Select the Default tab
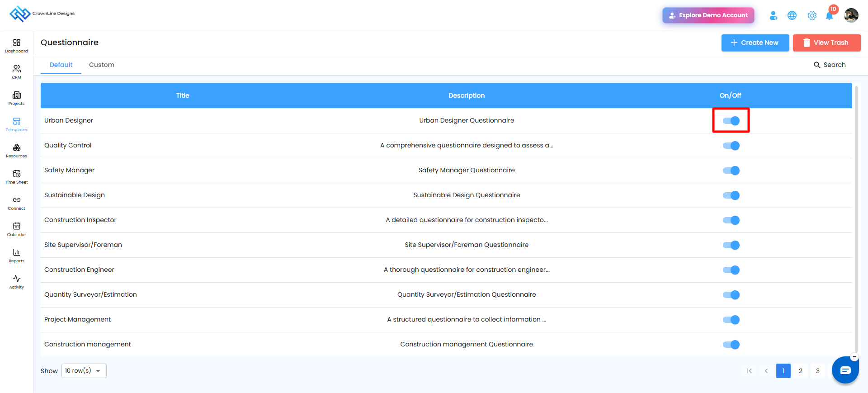The width and height of the screenshot is (868, 393). pos(61,65)
